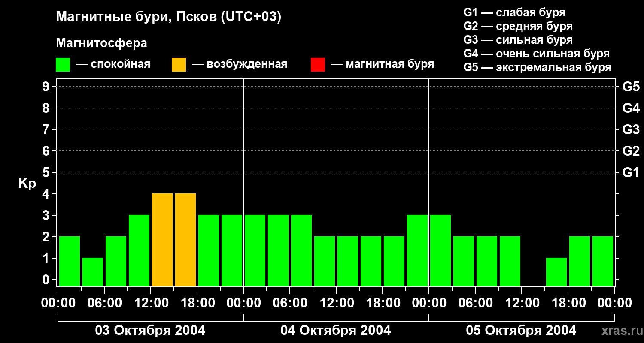
Task: Click the "04 Октября 2004" date label
Action: click(336, 331)
